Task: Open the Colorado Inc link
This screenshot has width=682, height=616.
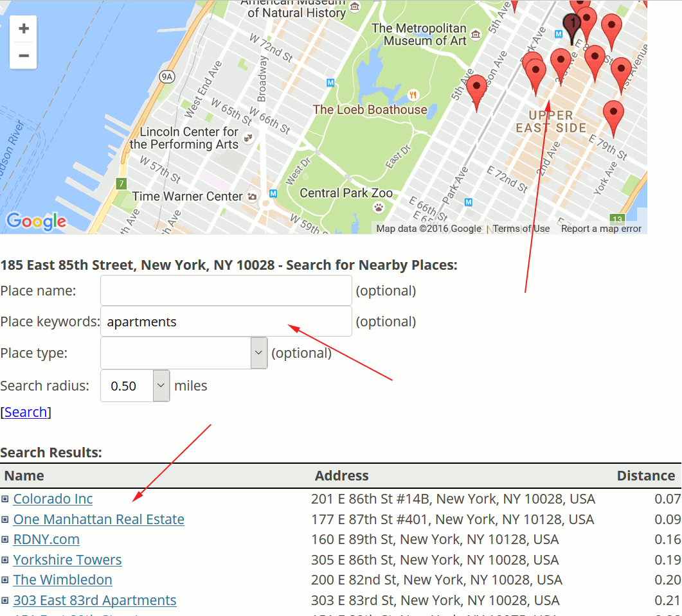Action: pos(53,498)
